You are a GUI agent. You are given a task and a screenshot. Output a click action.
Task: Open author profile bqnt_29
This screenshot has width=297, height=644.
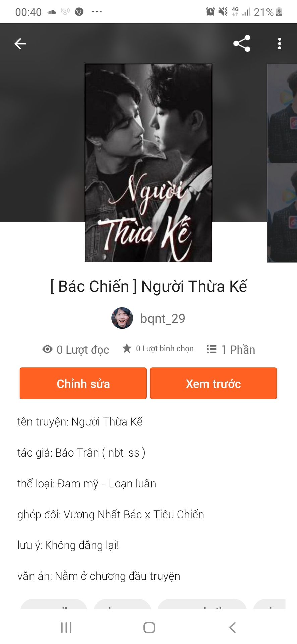(163, 318)
